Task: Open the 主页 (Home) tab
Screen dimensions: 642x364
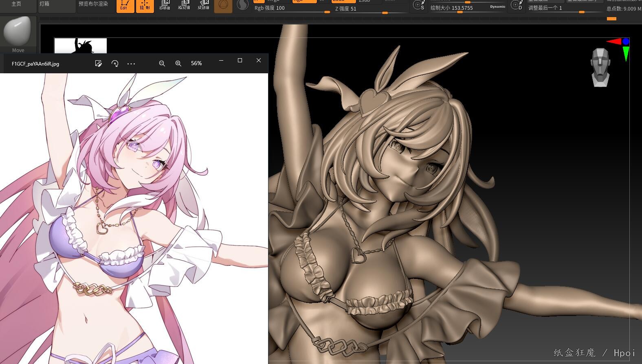Action: [16, 4]
